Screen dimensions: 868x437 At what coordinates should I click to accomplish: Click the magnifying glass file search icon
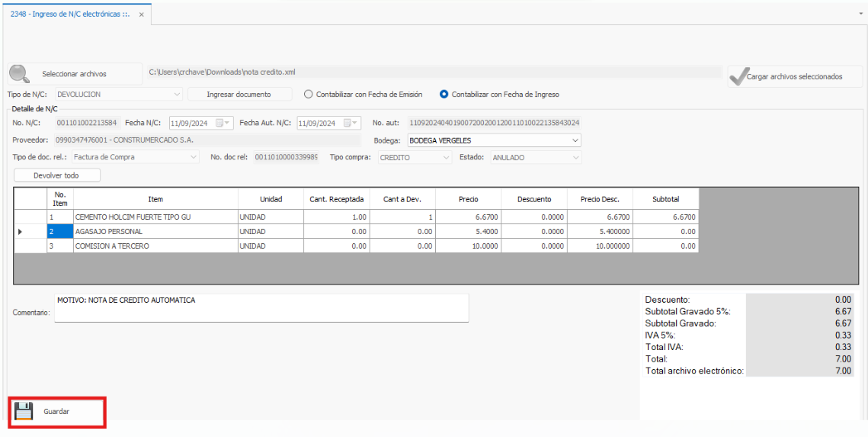point(19,74)
